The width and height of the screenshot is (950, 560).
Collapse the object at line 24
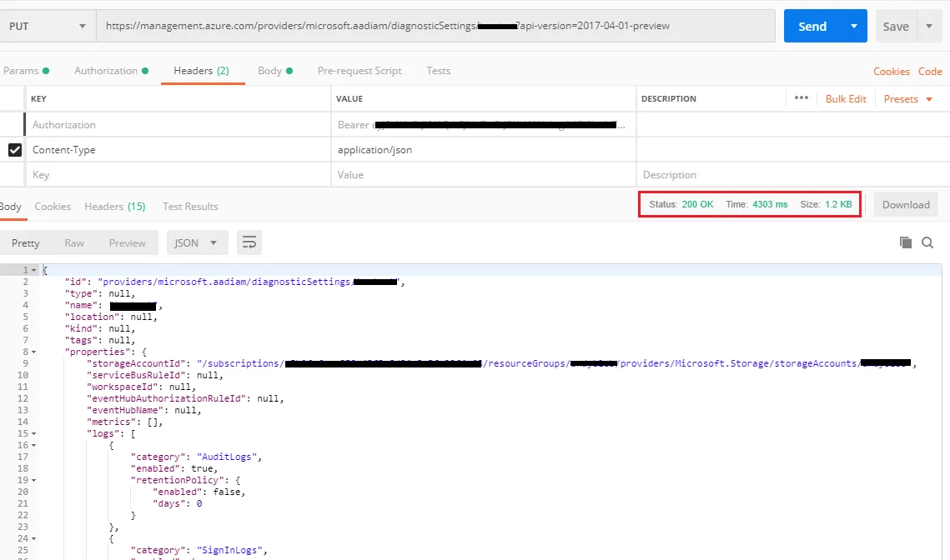click(34, 538)
